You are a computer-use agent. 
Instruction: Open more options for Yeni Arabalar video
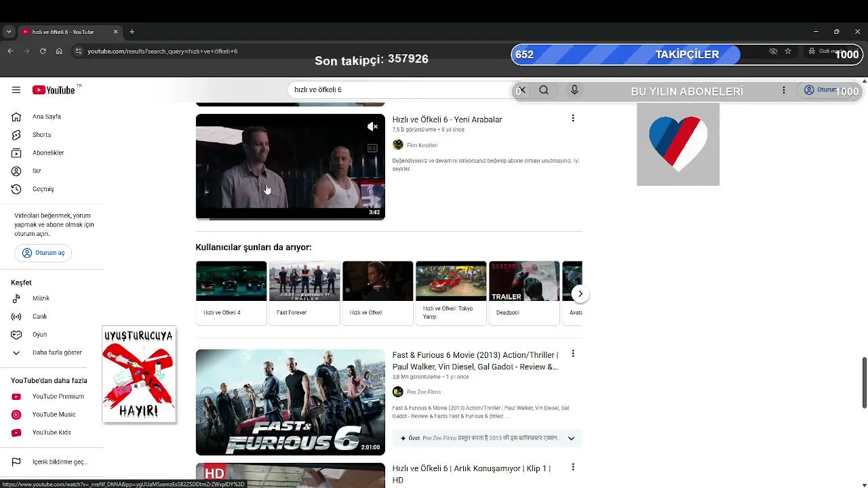click(573, 119)
